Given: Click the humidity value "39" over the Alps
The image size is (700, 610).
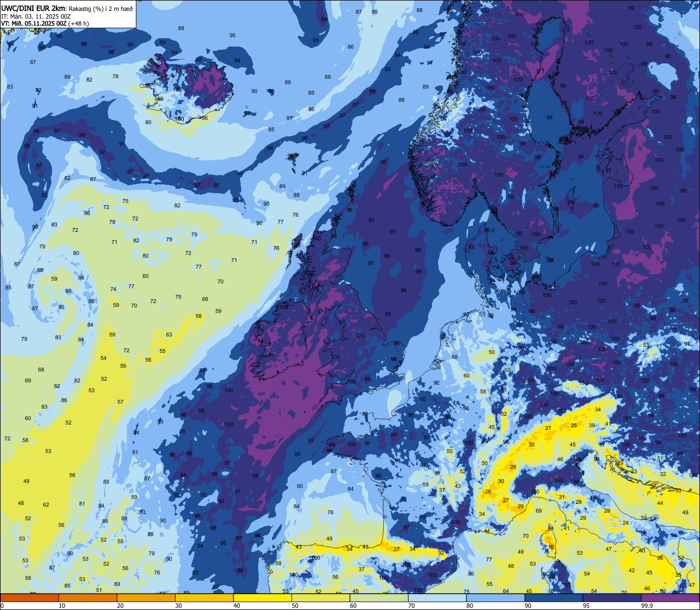Looking at the screenshot, I should click(x=592, y=426).
